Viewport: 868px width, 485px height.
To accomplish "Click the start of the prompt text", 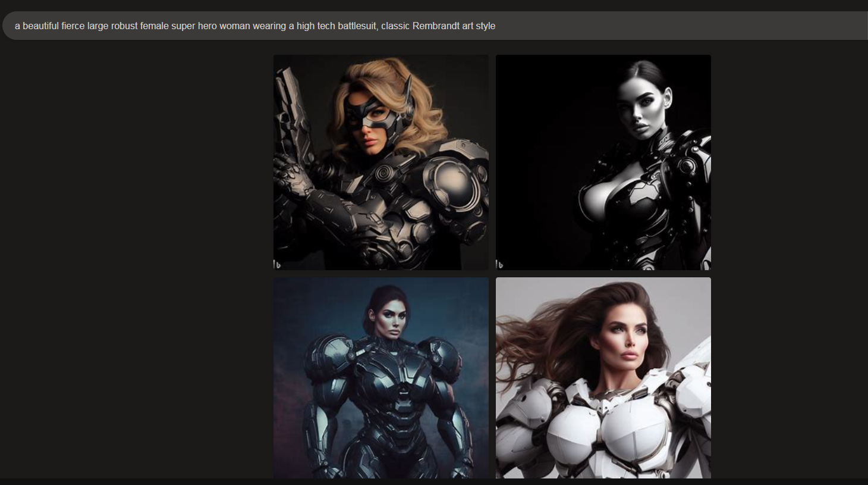I will click(15, 26).
